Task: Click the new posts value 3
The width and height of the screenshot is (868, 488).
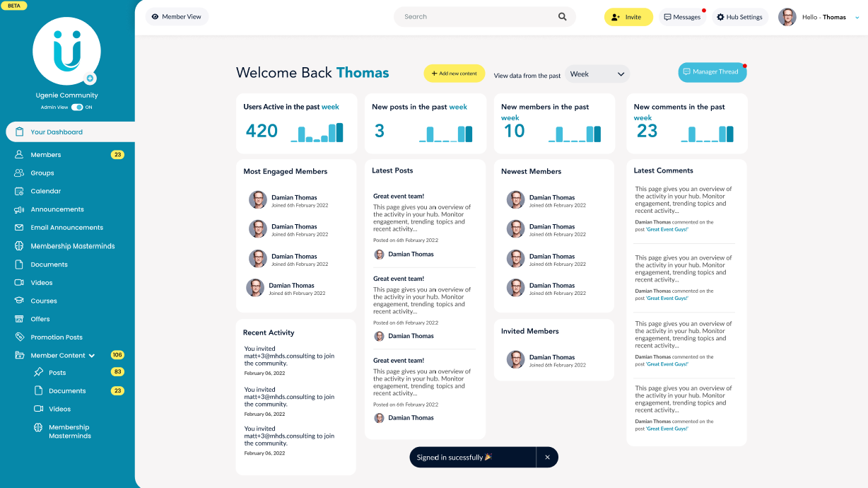Action: 380,131
